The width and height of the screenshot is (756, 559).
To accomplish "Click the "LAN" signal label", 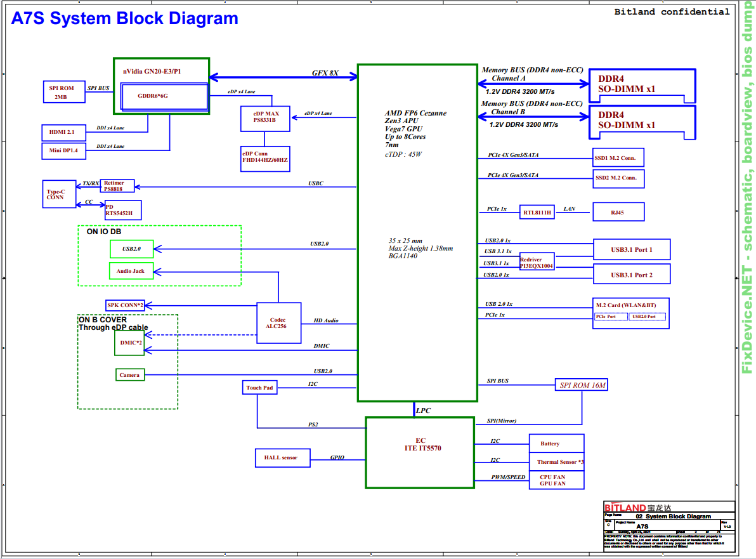I will pyautogui.click(x=570, y=209).
